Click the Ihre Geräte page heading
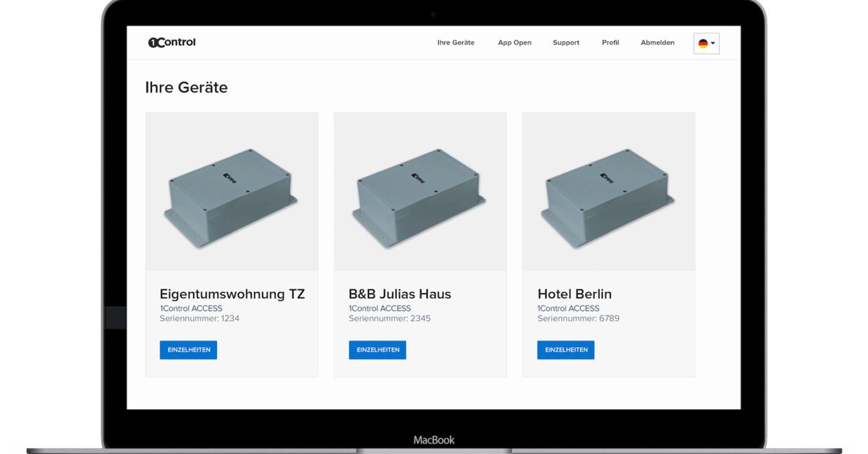The height and width of the screenshot is (454, 868). 187,87
